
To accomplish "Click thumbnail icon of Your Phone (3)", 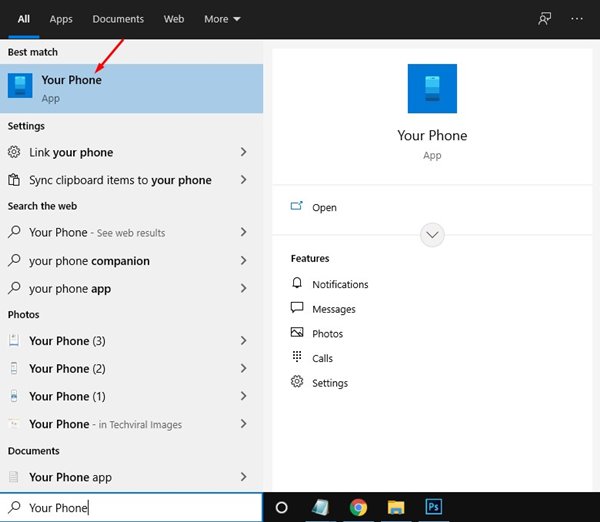I will coord(14,340).
